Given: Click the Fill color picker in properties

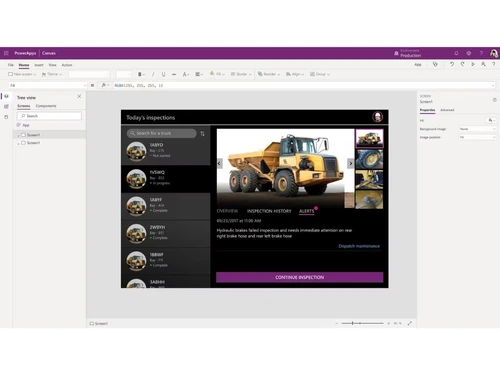Looking at the screenshot, I should tap(491, 120).
